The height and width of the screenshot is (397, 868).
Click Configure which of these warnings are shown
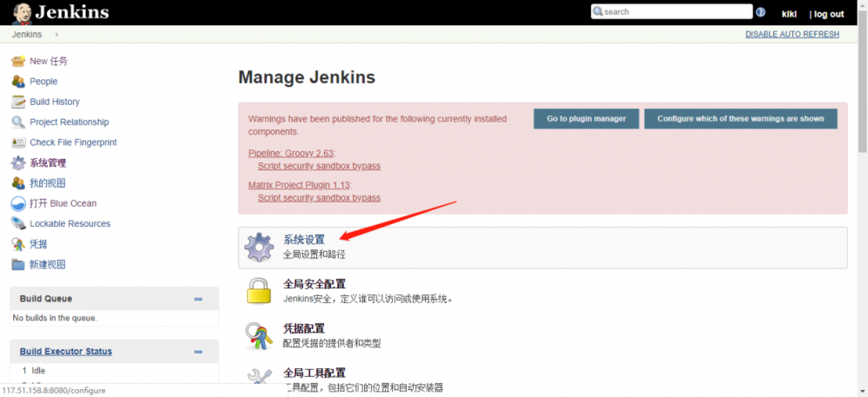[x=740, y=118]
